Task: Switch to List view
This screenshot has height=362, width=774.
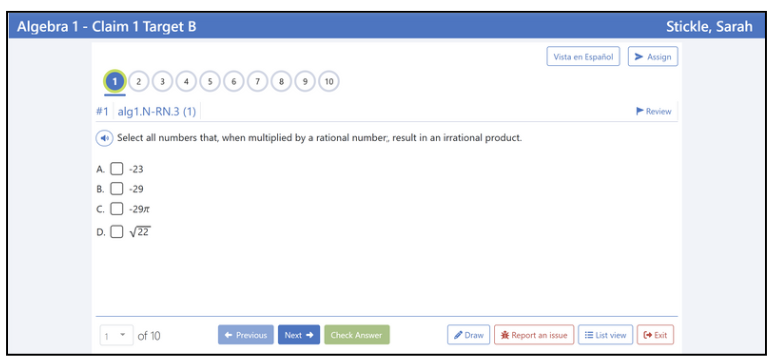Action: point(605,335)
